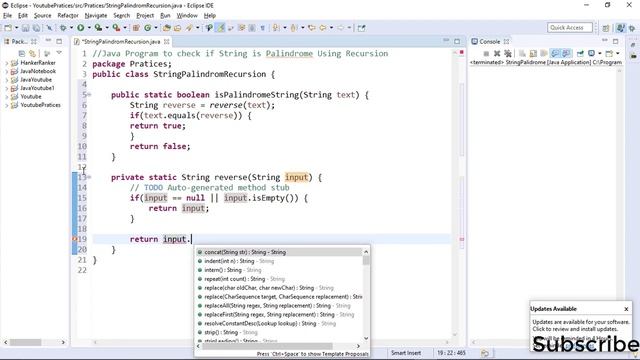
Task: Toggle Console Scroll Lock
Action: pyautogui.click(x=533, y=53)
